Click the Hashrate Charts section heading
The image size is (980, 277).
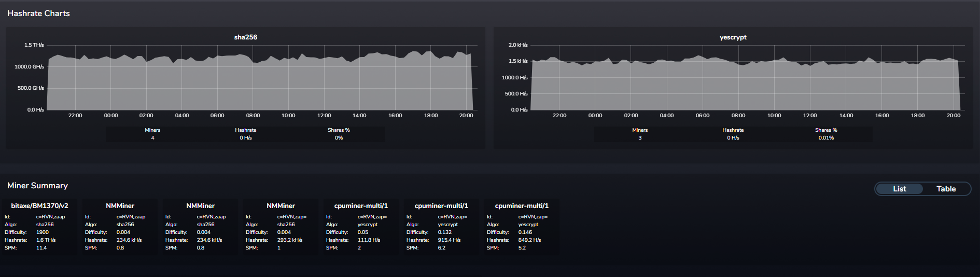click(x=38, y=13)
